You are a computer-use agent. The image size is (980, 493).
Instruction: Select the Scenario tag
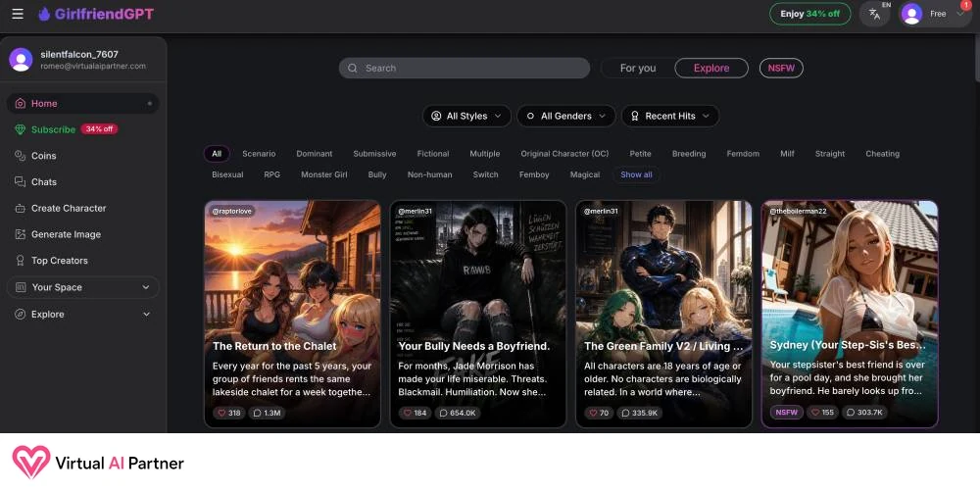tap(259, 154)
